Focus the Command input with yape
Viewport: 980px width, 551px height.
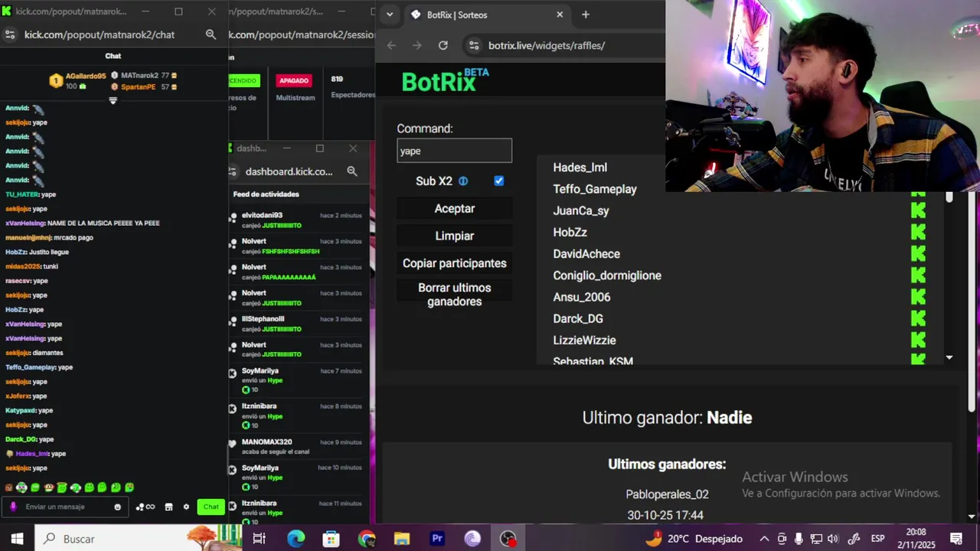455,151
